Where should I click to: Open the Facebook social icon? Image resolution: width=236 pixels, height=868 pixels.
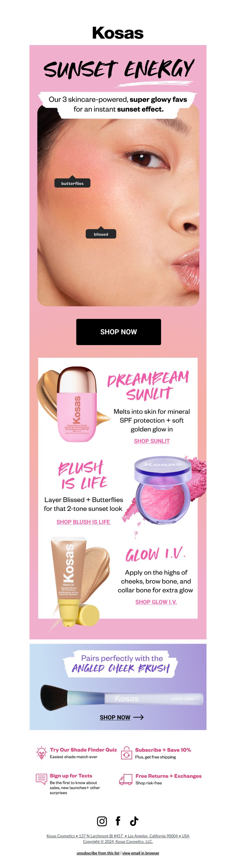118,821
